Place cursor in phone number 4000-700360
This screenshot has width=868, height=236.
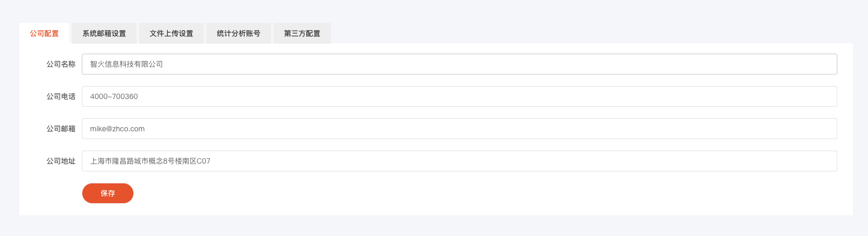(x=114, y=96)
